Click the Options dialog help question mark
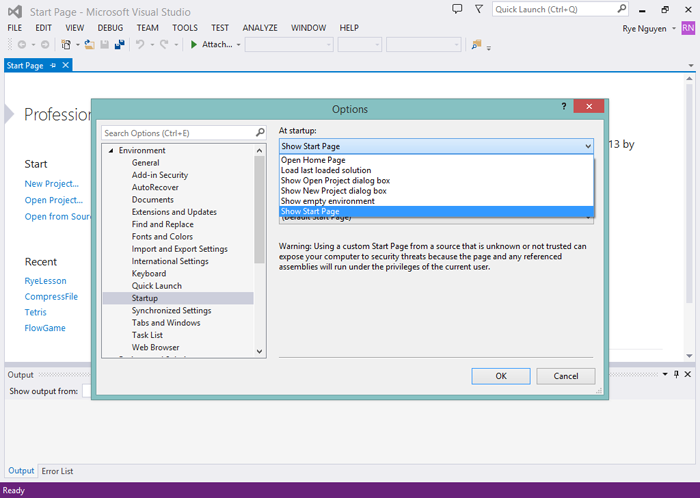Image resolution: width=700 pixels, height=498 pixels. pos(564,106)
